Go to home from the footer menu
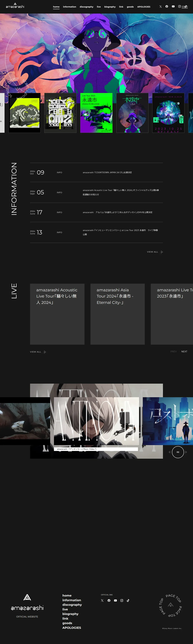193x644 pixels. (x=67, y=596)
